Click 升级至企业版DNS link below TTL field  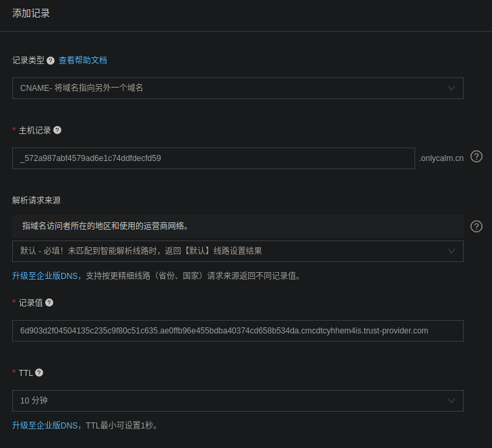44,425
